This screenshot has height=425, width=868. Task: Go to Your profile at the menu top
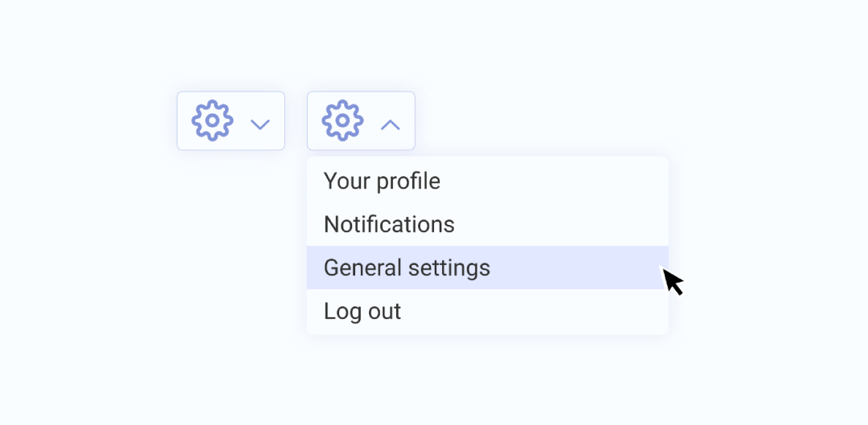point(382,181)
